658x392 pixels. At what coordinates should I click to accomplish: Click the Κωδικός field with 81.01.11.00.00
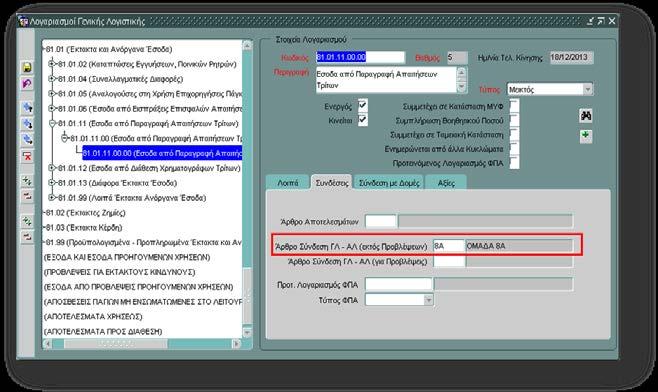click(360, 57)
